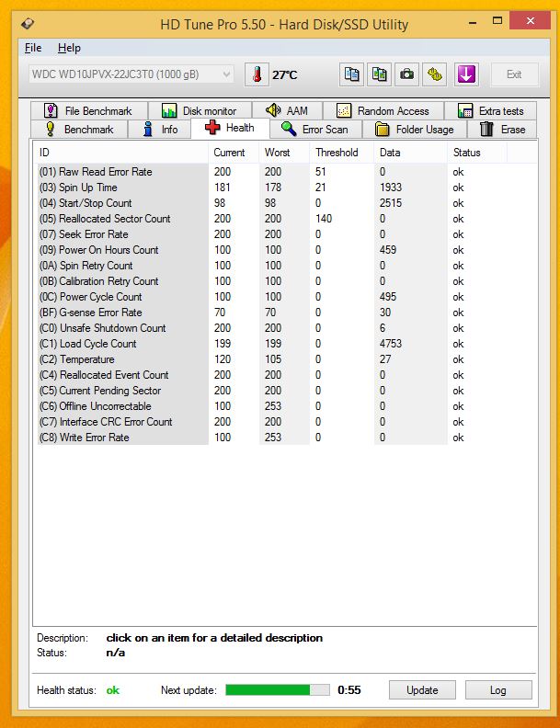
Task: Click the threshold value 140
Action: point(324,219)
